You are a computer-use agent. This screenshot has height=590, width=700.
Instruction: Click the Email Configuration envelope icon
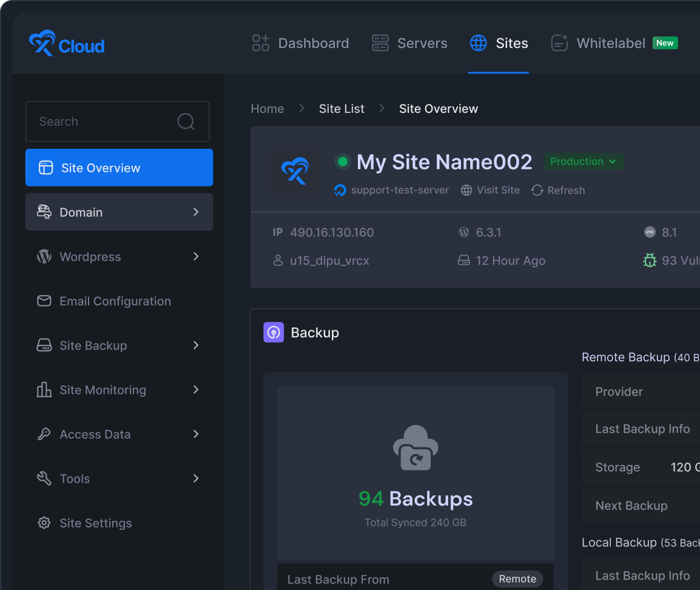(44, 301)
